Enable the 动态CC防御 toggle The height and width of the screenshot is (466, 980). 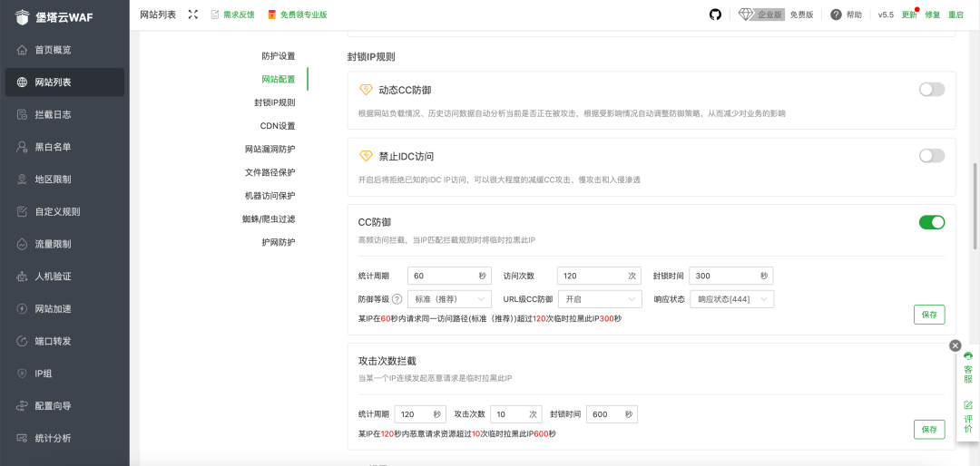[931, 90]
